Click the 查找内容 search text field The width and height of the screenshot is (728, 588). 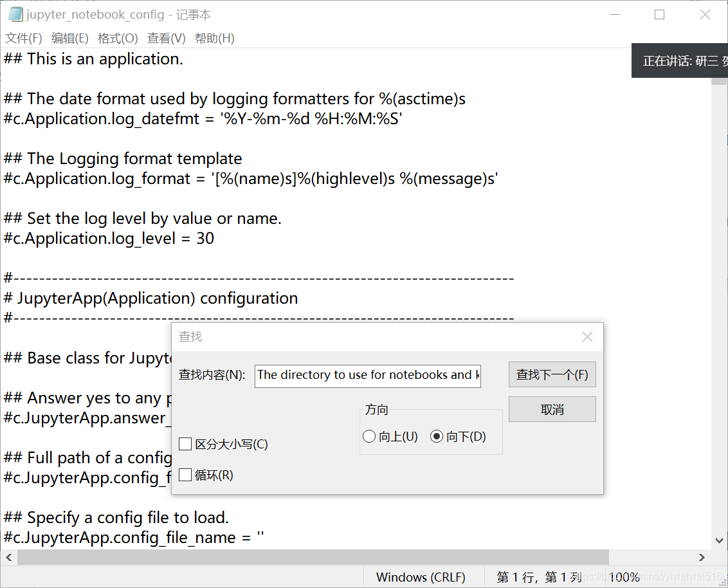click(368, 375)
